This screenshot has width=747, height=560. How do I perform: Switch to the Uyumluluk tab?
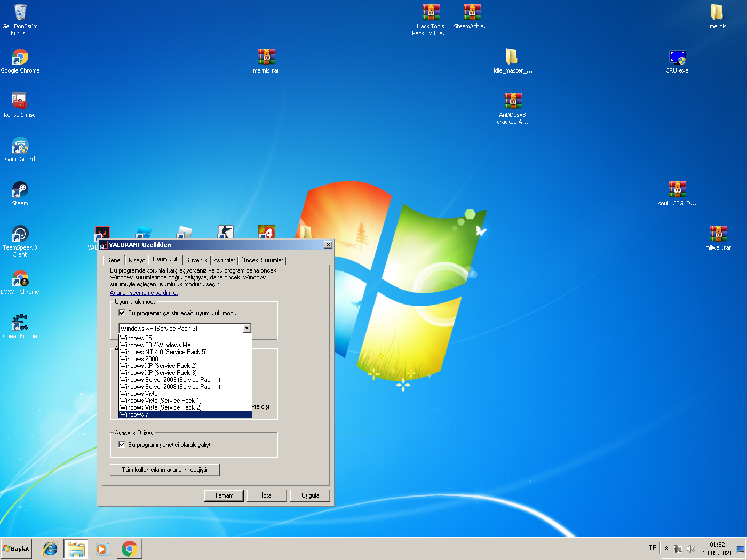166,259
